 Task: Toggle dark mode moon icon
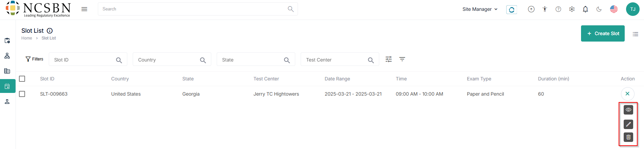(x=599, y=9)
